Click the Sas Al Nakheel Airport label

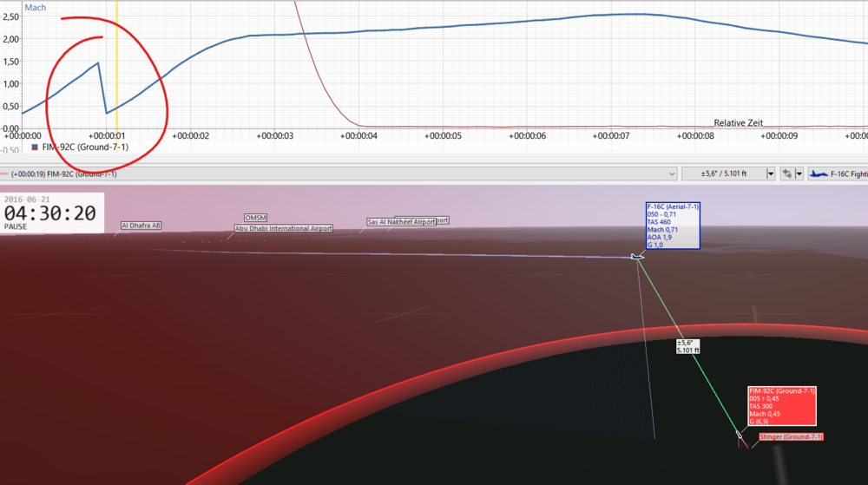(401, 222)
